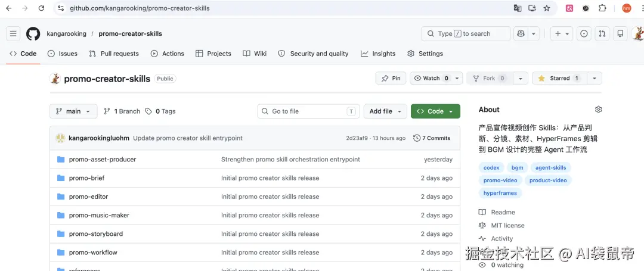
Task: Toggle the Starred button
Action: pos(560,78)
